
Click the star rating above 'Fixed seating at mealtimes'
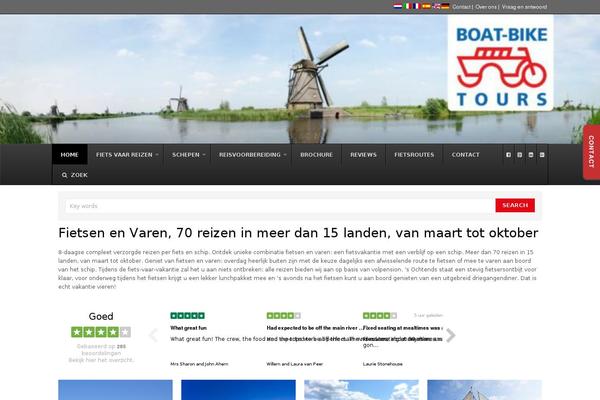click(380, 315)
